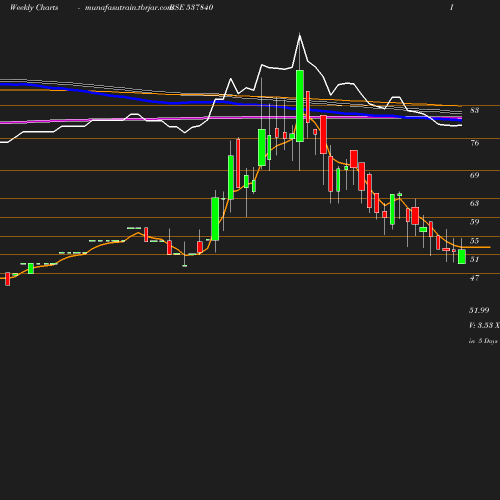Click the 63 price axis label

point(475,203)
